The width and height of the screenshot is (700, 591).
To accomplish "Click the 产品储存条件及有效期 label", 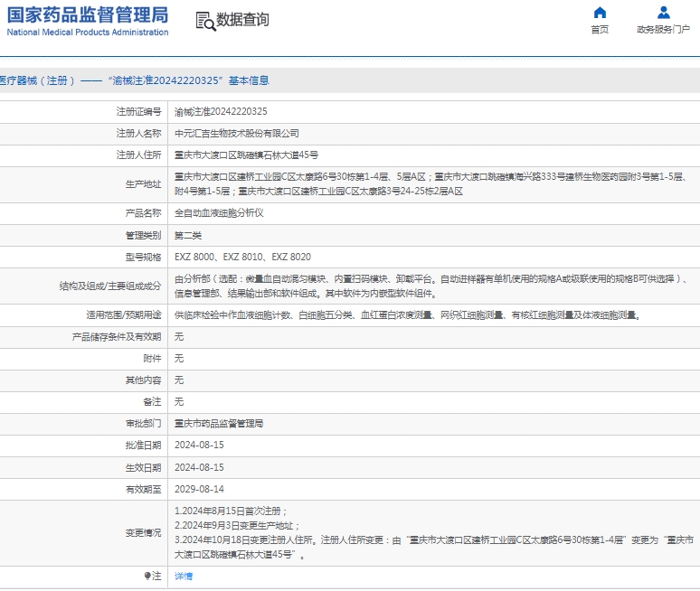I will tap(117, 337).
